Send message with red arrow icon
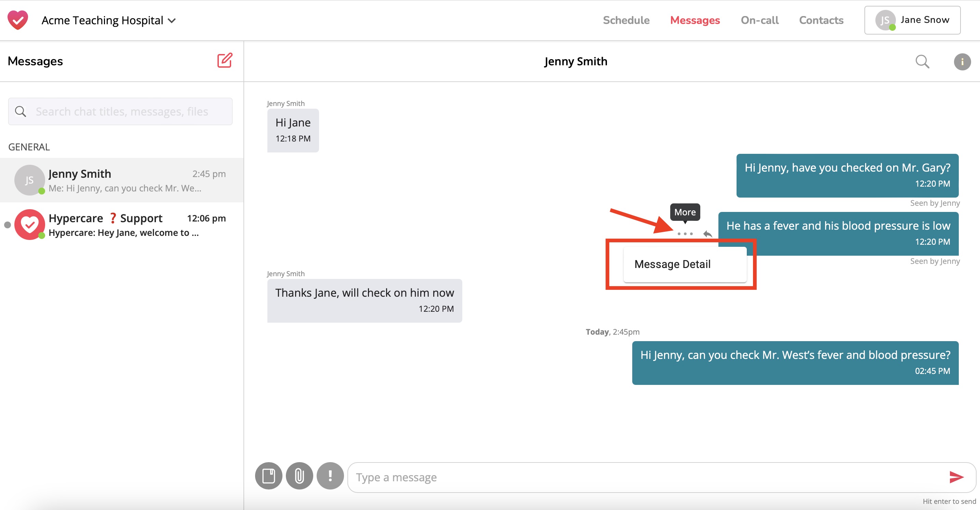The width and height of the screenshot is (980, 510). coord(956,477)
